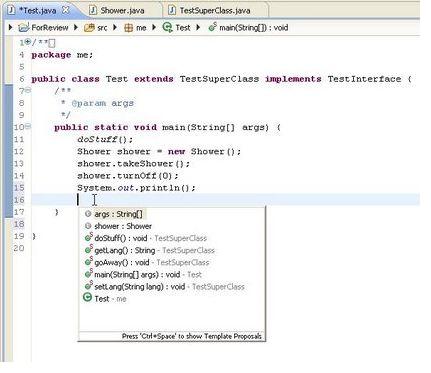This screenshot has height=373, width=431.
Task: Expand the arrow after src breadcrumb
Action: (115, 27)
